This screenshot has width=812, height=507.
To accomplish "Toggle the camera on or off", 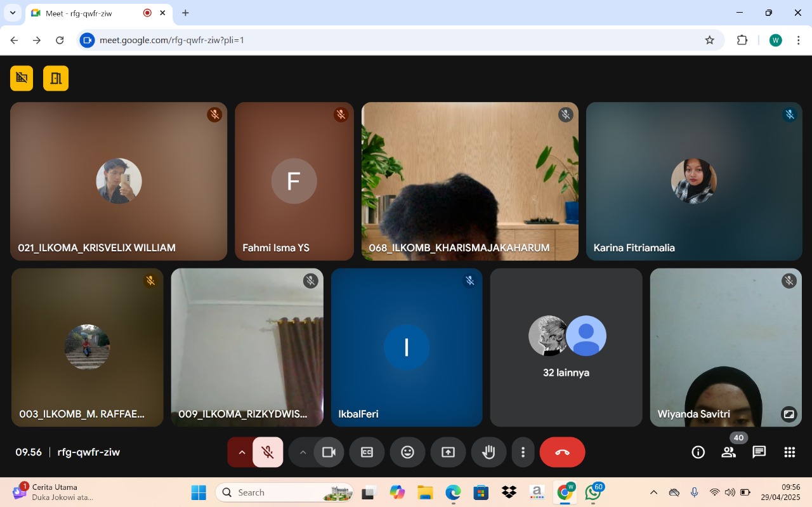I will point(329,452).
